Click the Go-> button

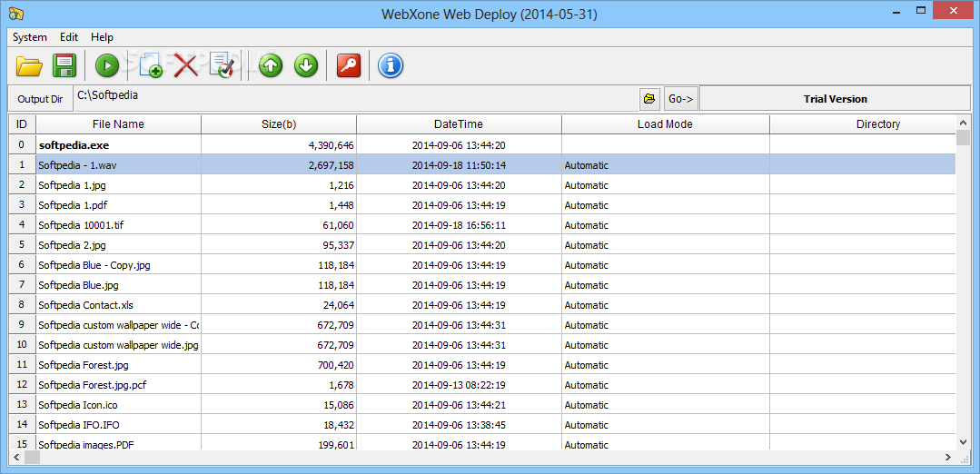click(x=680, y=99)
